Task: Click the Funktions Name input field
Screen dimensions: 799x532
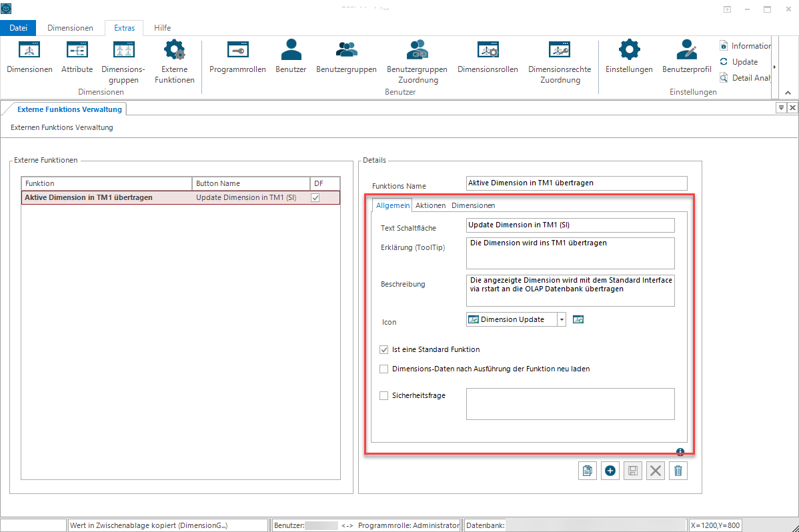Action: point(577,183)
